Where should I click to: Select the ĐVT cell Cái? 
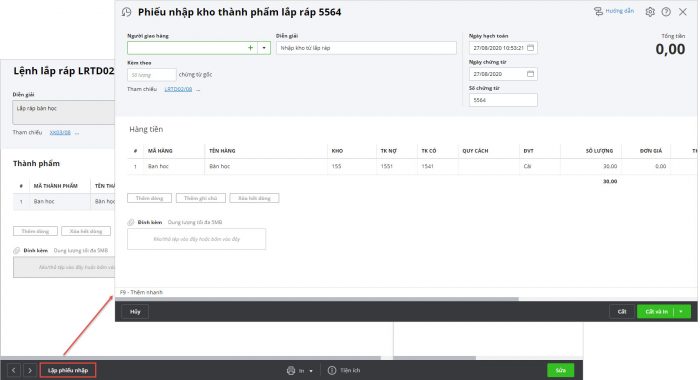tap(540, 166)
